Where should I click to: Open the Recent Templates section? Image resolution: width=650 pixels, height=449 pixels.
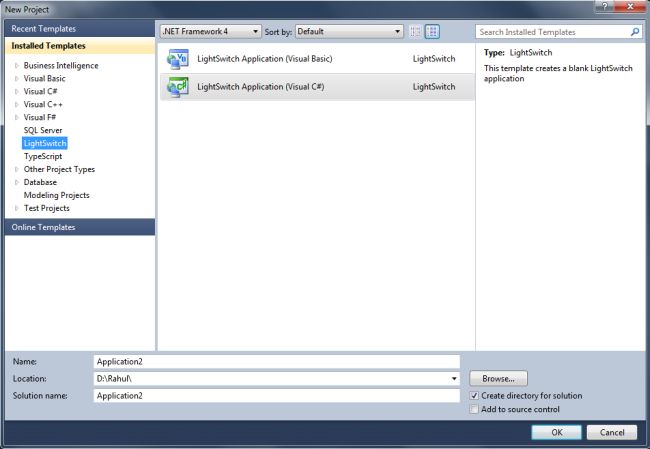point(80,29)
